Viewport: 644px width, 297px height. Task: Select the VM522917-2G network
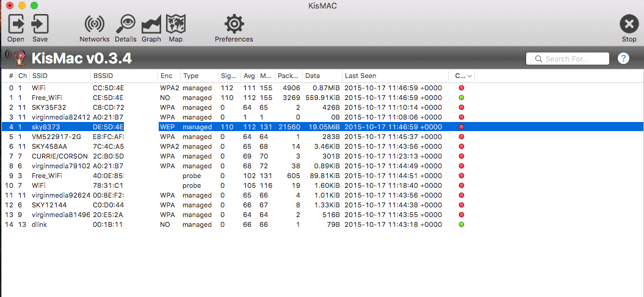point(322,137)
